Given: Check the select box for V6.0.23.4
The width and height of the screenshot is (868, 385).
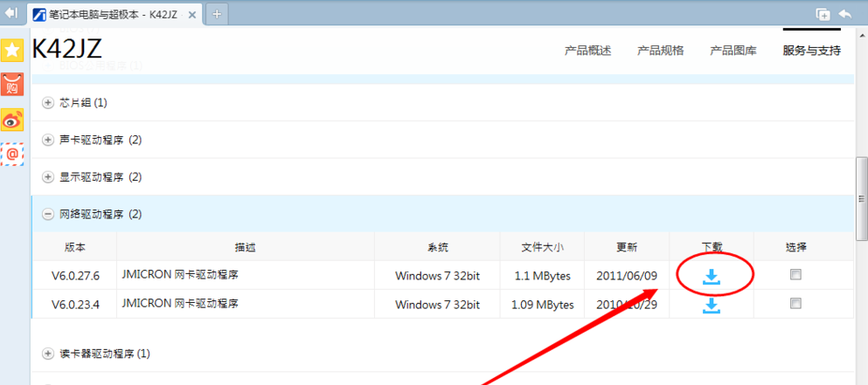Looking at the screenshot, I should tap(795, 304).
